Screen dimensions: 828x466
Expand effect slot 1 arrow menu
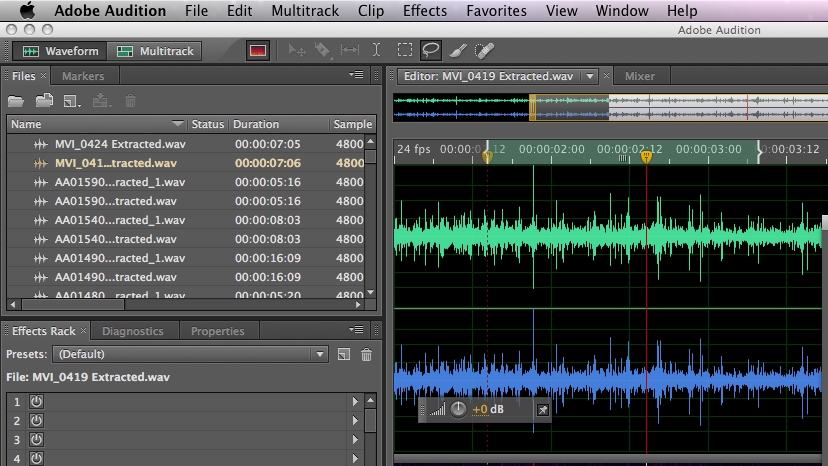point(355,401)
